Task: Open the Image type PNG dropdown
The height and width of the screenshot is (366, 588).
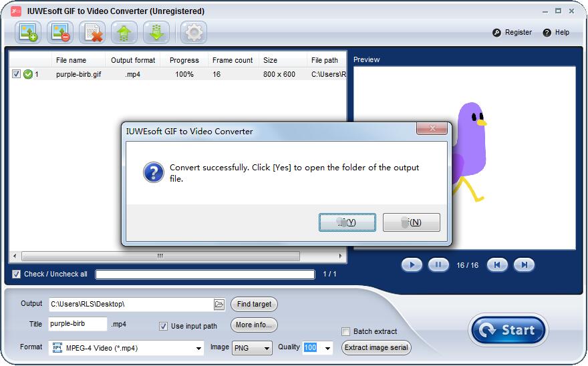Action: [x=252, y=348]
